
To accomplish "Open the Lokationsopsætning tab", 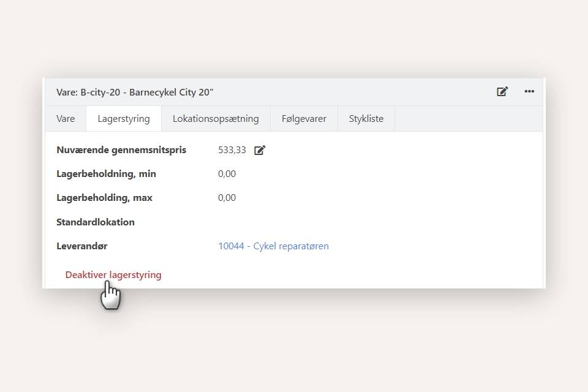I will [216, 118].
